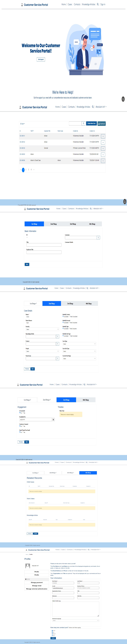This screenshot has height=644, width=127.
Task: Open the Escalated On calendar picker icon
Action: (53, 420)
